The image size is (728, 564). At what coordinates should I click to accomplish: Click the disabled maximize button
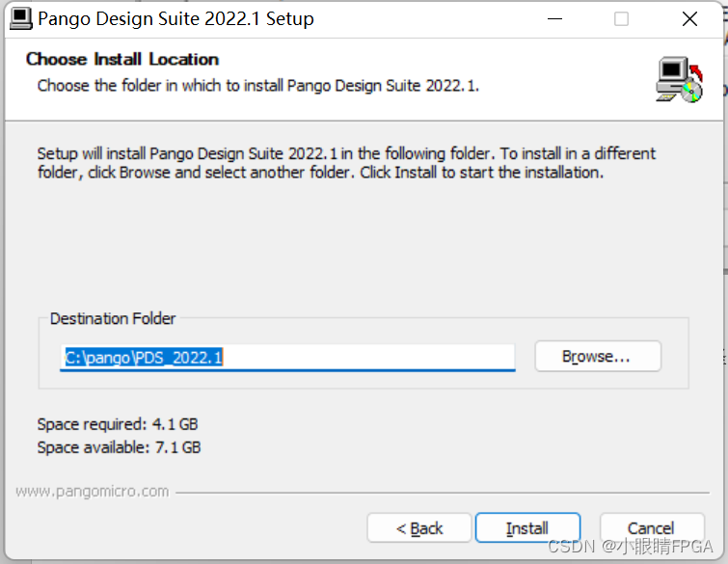tap(621, 19)
